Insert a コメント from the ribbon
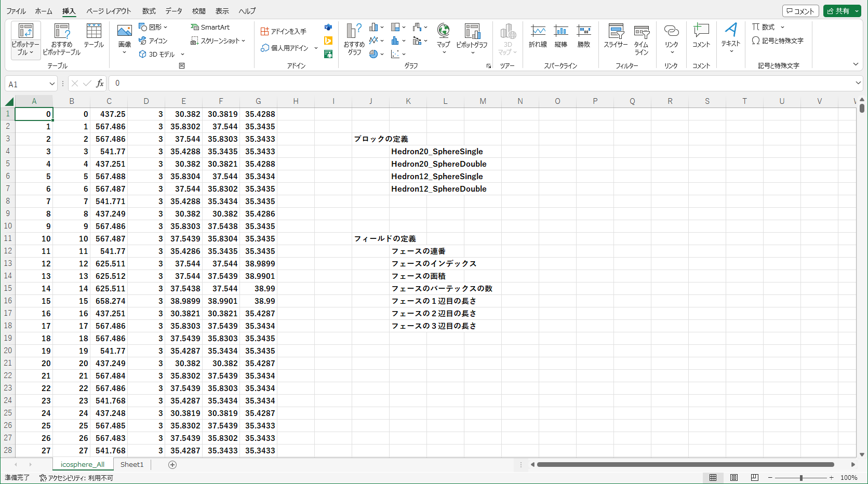 coord(701,36)
